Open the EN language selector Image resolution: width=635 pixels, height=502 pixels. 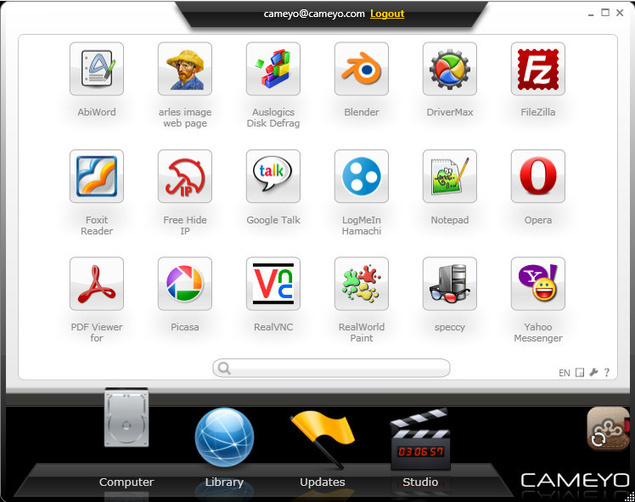point(564,373)
